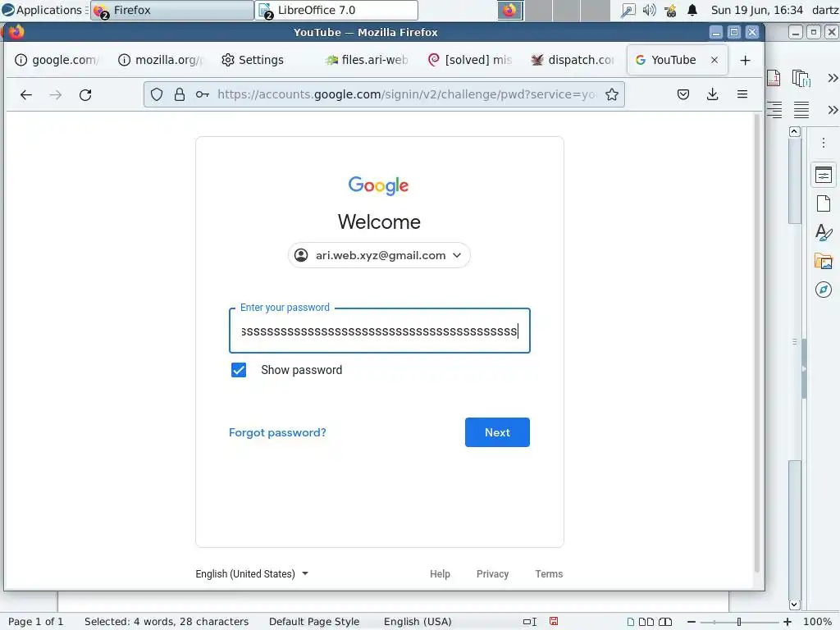840x630 pixels.
Task: Open the LibreOffice sidebar Gallery deck
Action: click(824, 262)
